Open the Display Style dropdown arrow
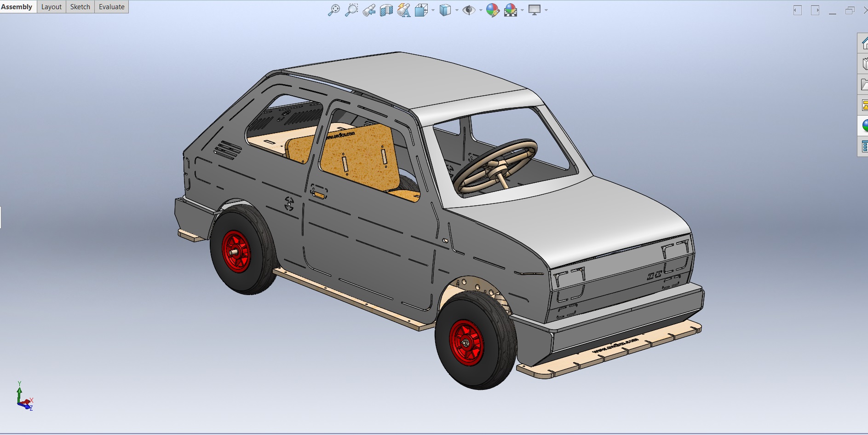Screen dimensions: 868x435 (x=457, y=10)
